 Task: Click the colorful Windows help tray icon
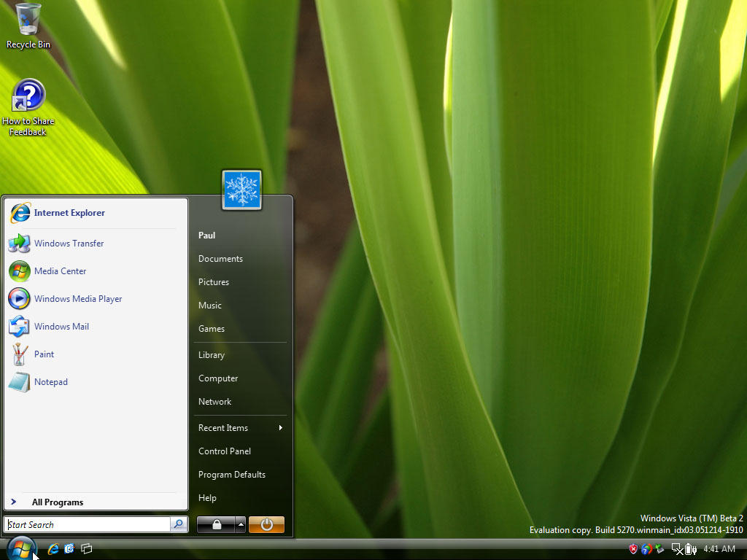click(x=646, y=549)
